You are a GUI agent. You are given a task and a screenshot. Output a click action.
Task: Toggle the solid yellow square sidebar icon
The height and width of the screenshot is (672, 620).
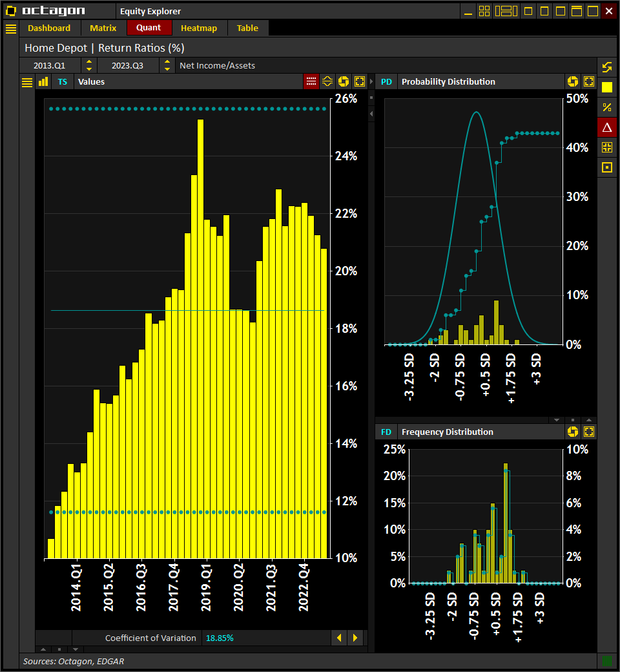pos(607,87)
